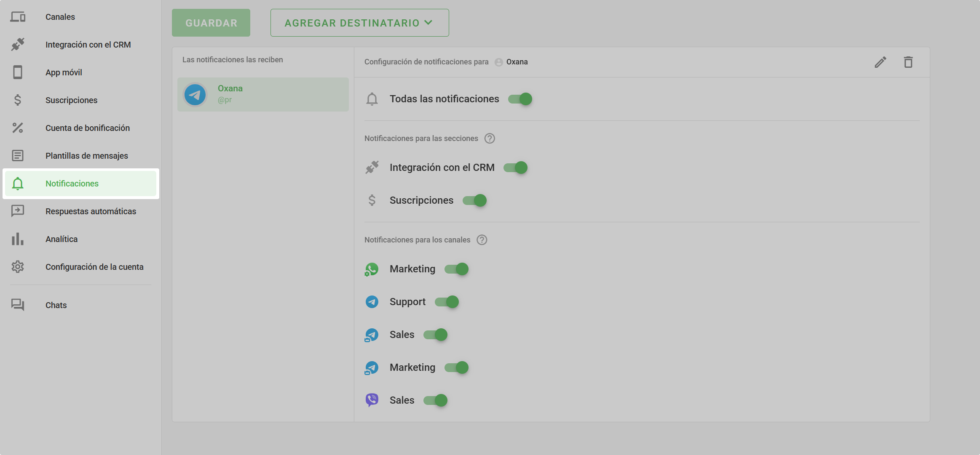The height and width of the screenshot is (455, 980).
Task: Open Respuestas automáticas section
Action: pos(81,211)
